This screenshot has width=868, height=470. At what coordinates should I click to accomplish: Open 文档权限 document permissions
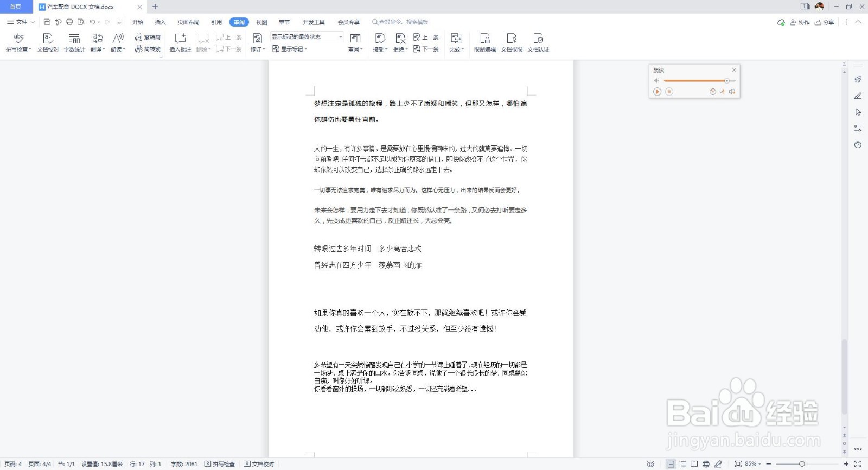pyautogui.click(x=512, y=42)
